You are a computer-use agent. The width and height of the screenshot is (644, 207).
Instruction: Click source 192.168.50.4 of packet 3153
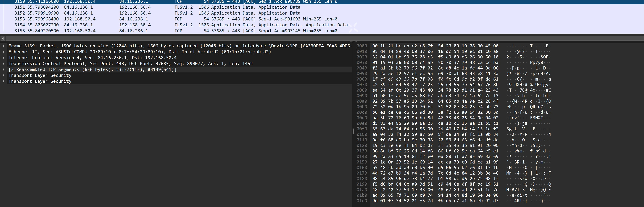[x=80, y=19]
